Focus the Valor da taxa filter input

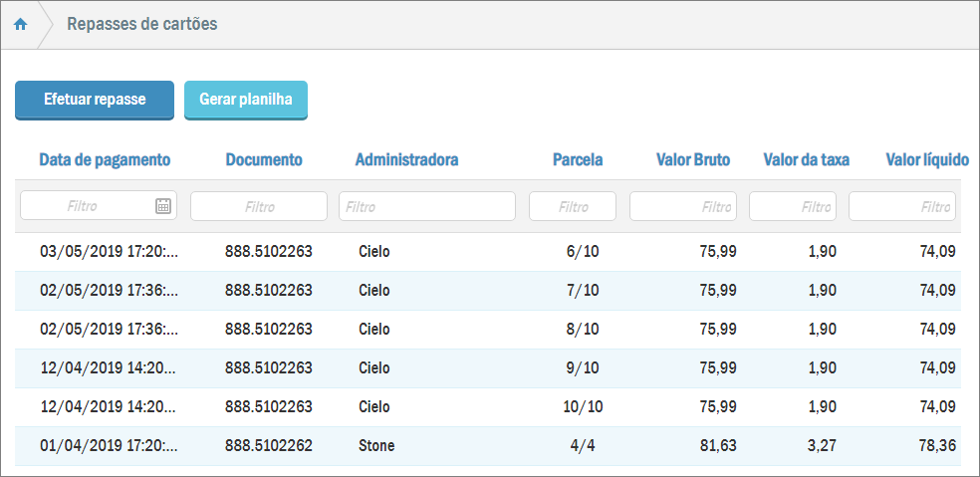coord(793,206)
